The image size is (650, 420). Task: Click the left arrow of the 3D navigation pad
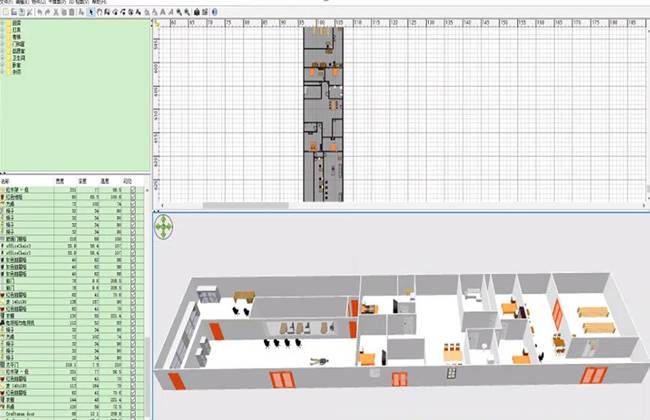tap(158, 227)
